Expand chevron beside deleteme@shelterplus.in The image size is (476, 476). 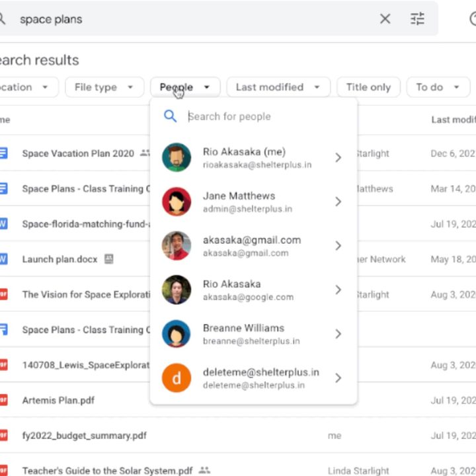pyautogui.click(x=338, y=378)
